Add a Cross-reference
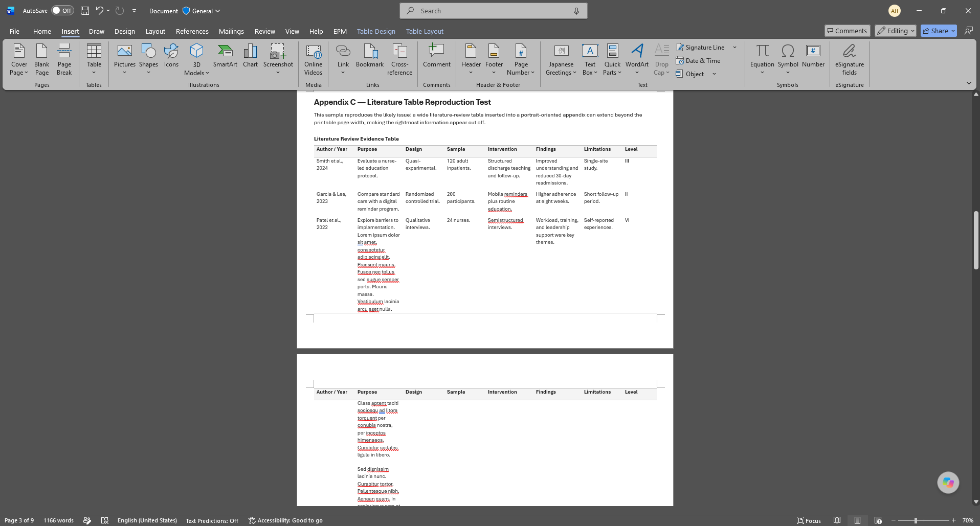 [399, 59]
